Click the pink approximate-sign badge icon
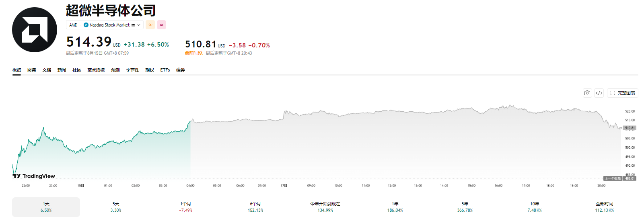Image resolution: width=644 pixels, height=221 pixels. 161,25
